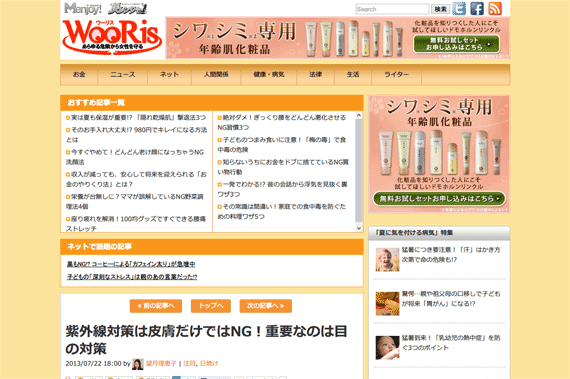Open the 日焼け tag link

[x=209, y=363]
